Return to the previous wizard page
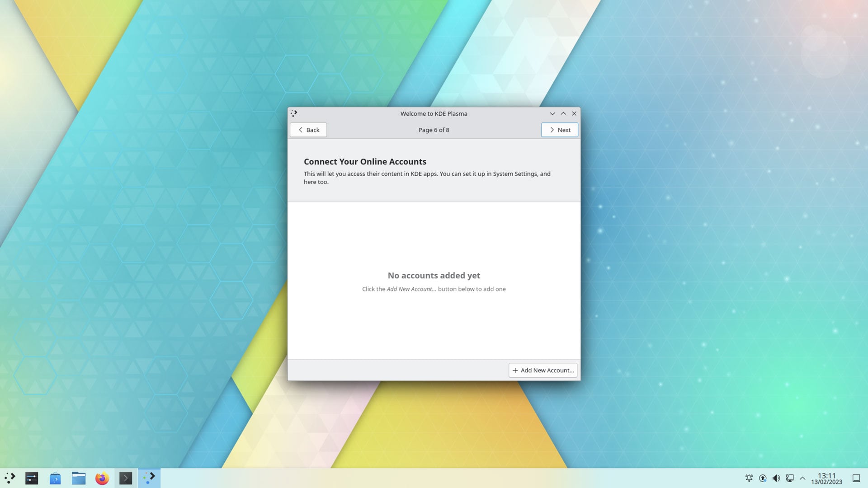 tap(308, 130)
